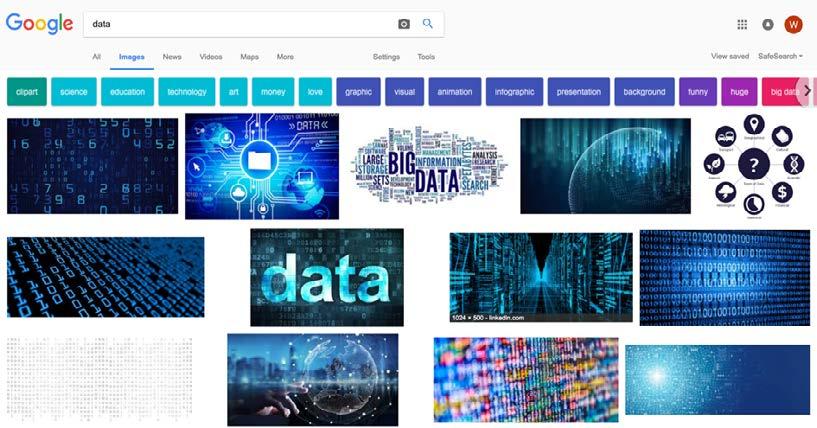This screenshot has width=817, height=428.
Task: Filter by the infographic chip
Action: point(514,92)
